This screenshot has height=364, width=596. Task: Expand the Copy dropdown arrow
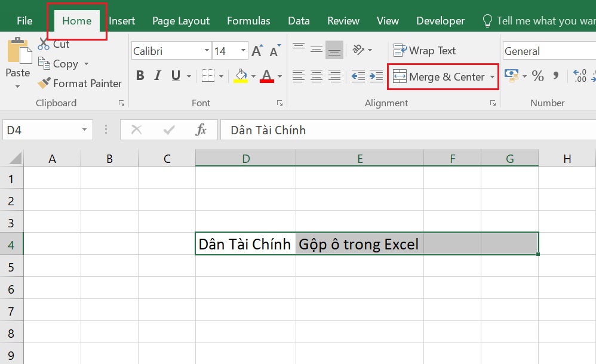pos(86,64)
